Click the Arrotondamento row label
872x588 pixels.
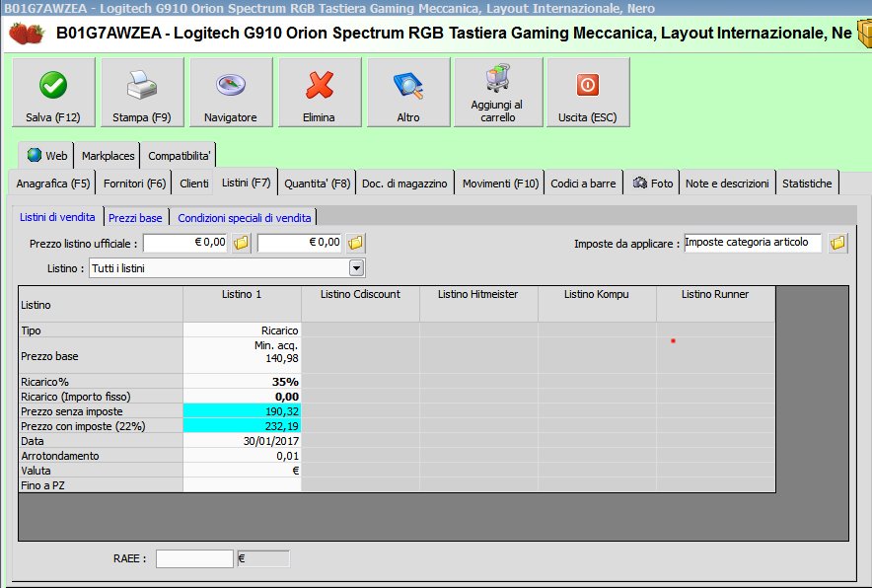(x=101, y=456)
